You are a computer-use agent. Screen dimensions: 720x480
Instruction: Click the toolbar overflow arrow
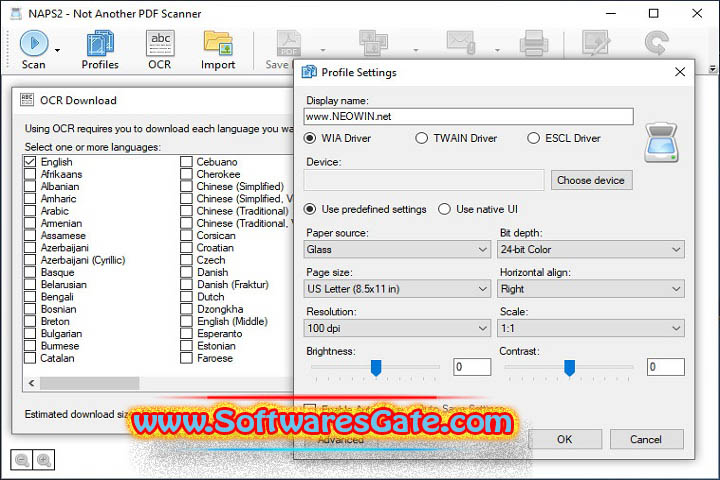click(713, 69)
